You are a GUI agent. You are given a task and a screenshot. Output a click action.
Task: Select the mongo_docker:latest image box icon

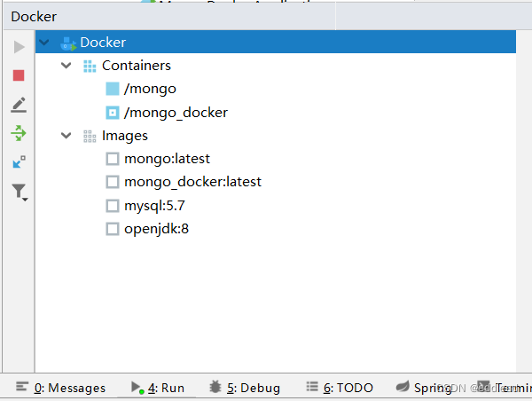pyautogui.click(x=113, y=182)
